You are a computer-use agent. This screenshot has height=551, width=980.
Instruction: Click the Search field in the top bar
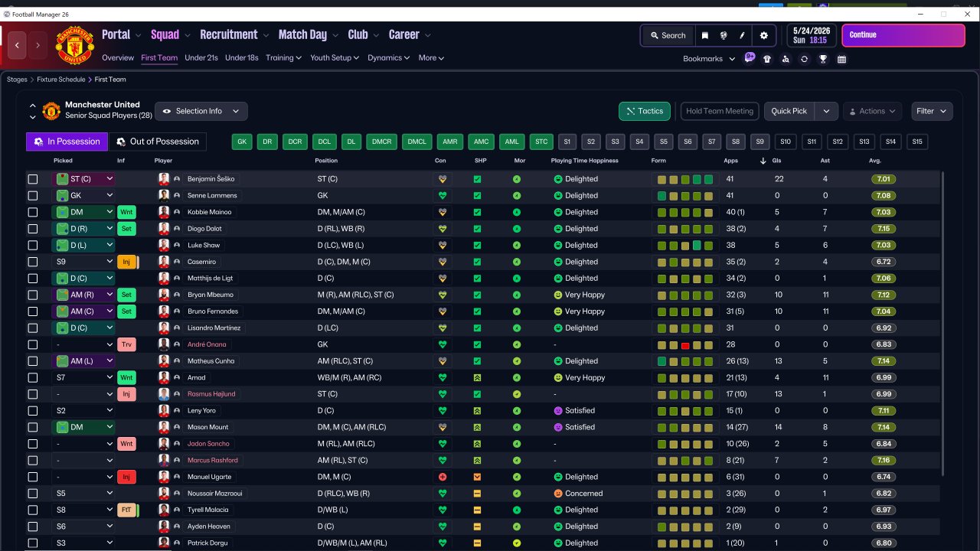click(x=668, y=35)
